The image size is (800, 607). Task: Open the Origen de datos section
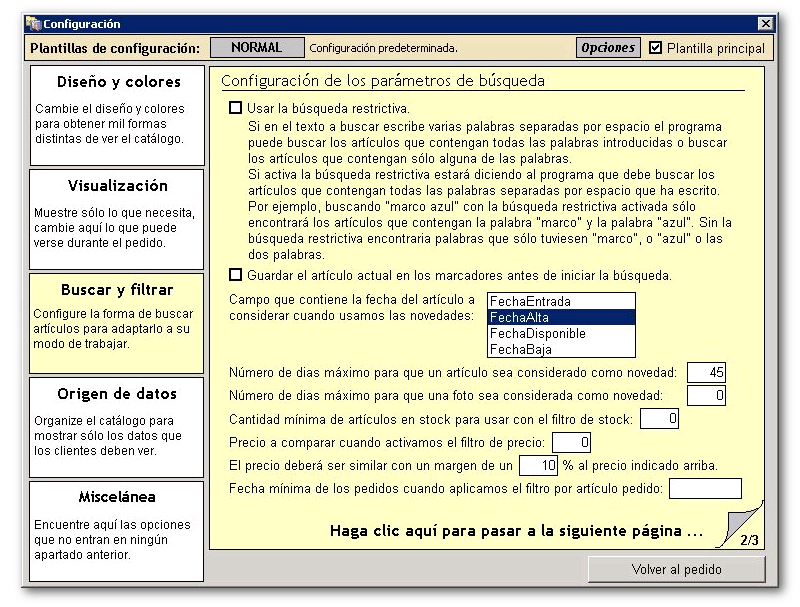pyautogui.click(x=117, y=427)
